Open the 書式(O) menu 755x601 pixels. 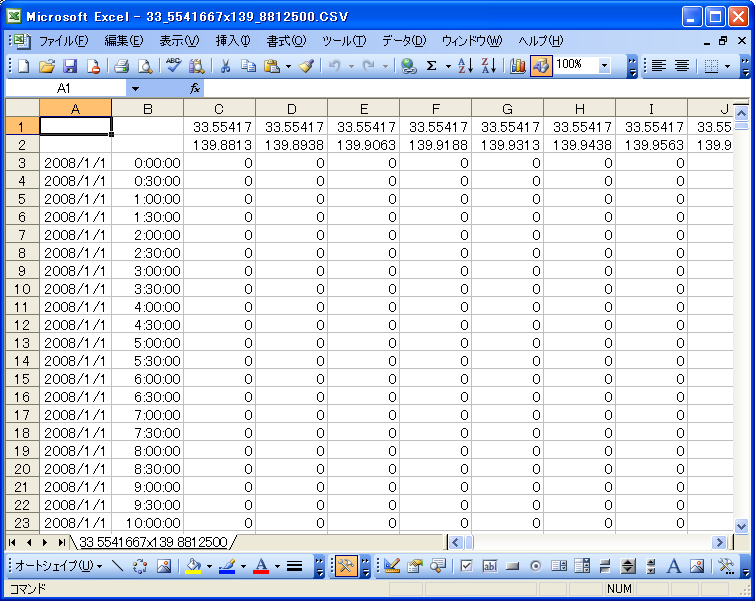point(286,41)
